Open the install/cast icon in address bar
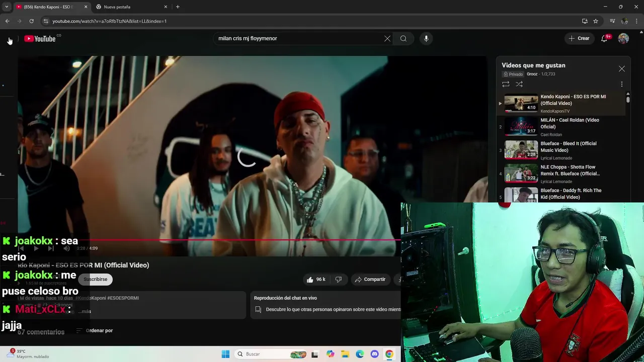 585,21
